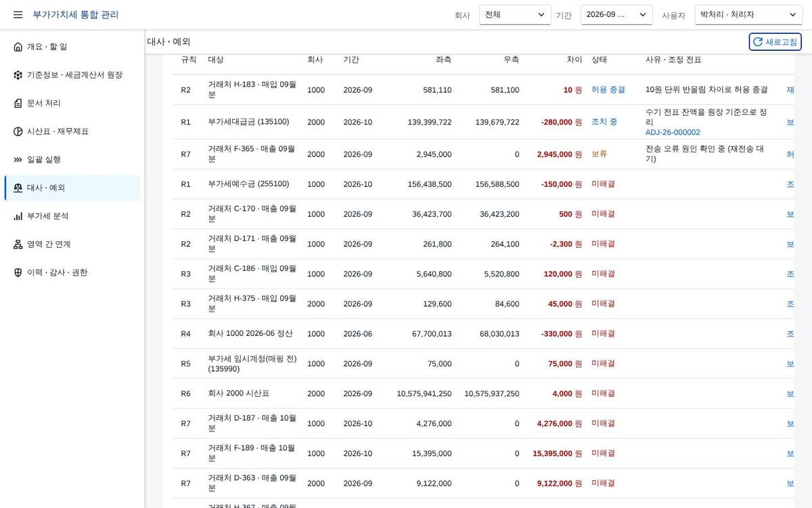This screenshot has width=812, height=508.
Task: Select the row 거래처 D-363 · 매출 09월분
Action: pos(482,483)
